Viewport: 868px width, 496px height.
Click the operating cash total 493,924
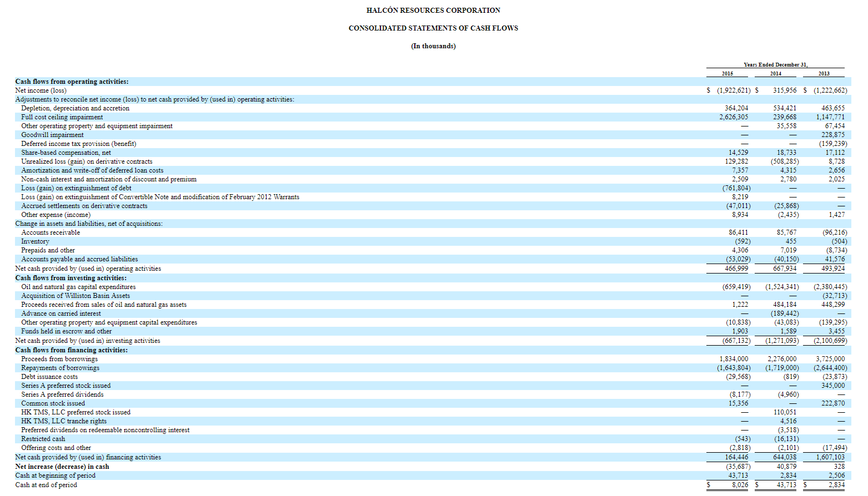(x=833, y=269)
